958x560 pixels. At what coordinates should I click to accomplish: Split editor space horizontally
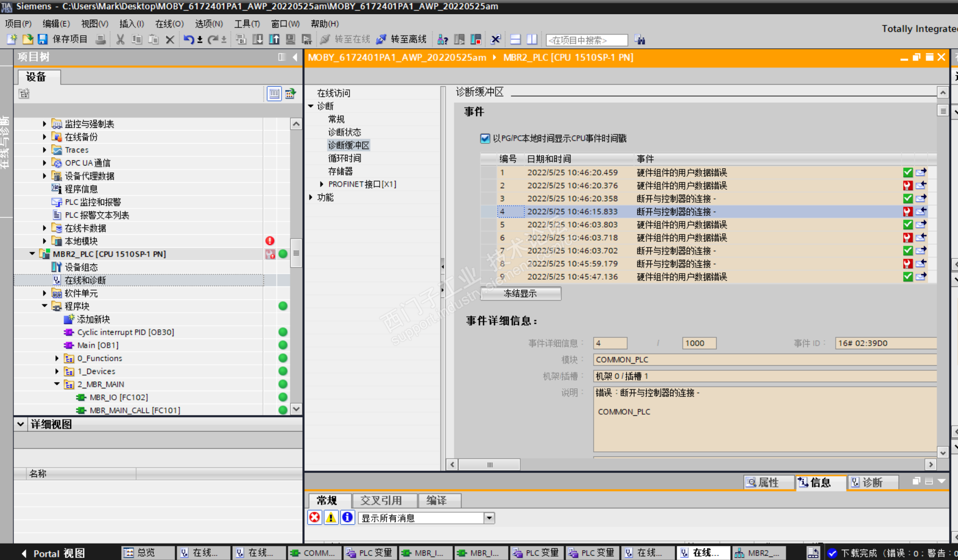point(515,39)
